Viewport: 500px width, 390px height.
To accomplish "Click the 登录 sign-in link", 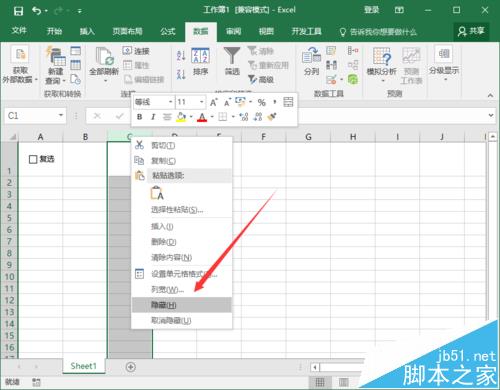I will pos(371,10).
